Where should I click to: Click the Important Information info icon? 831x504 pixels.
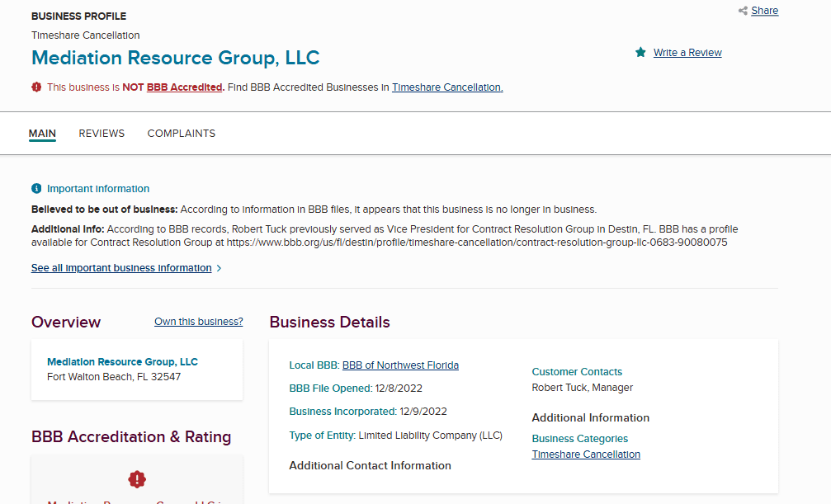tap(36, 189)
